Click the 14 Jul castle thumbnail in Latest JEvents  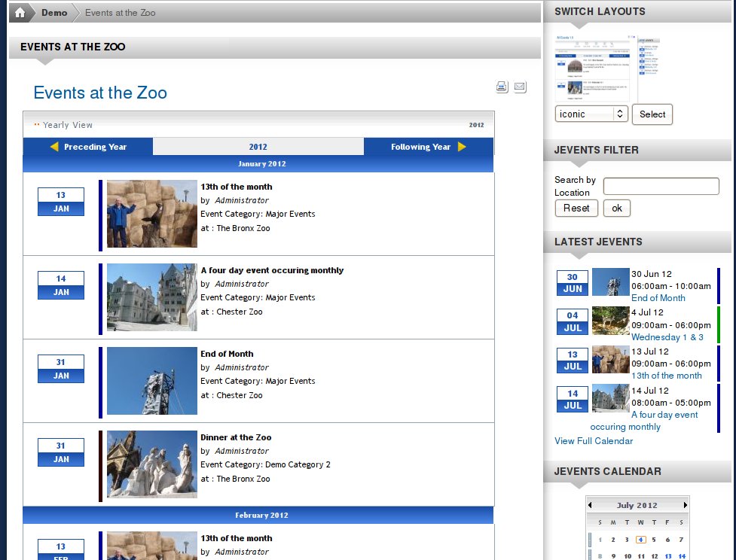click(611, 398)
